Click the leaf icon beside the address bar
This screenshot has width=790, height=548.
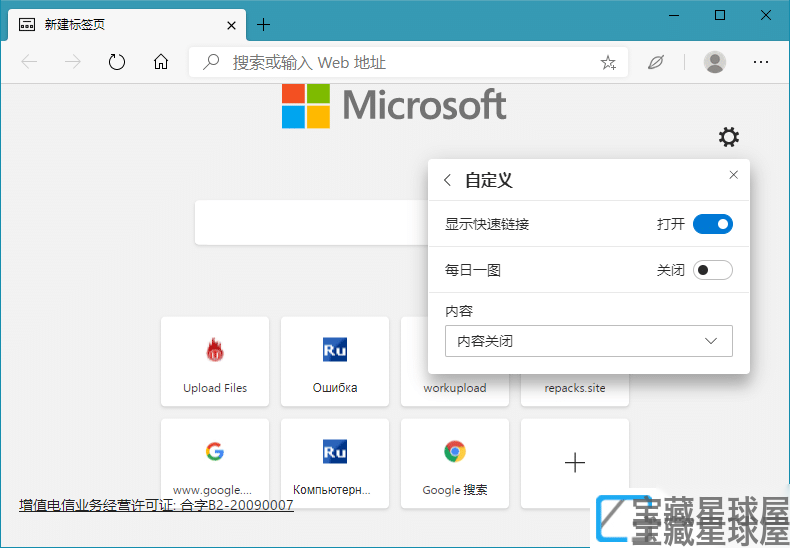click(x=655, y=62)
